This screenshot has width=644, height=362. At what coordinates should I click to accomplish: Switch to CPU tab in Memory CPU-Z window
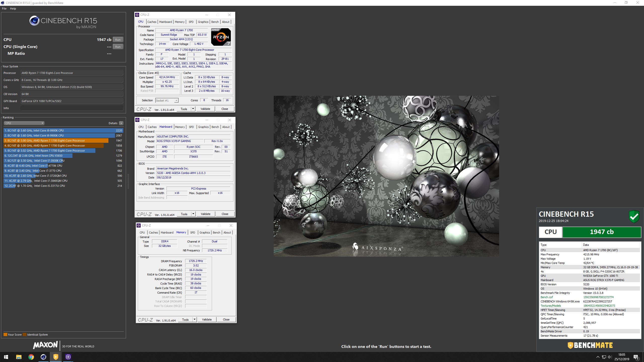pos(142,233)
